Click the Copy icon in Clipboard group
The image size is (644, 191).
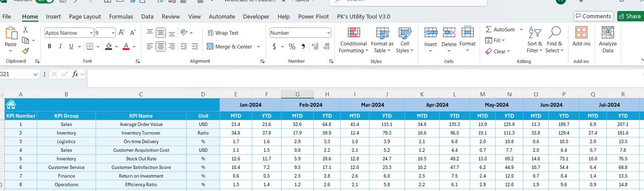[x=25, y=40]
